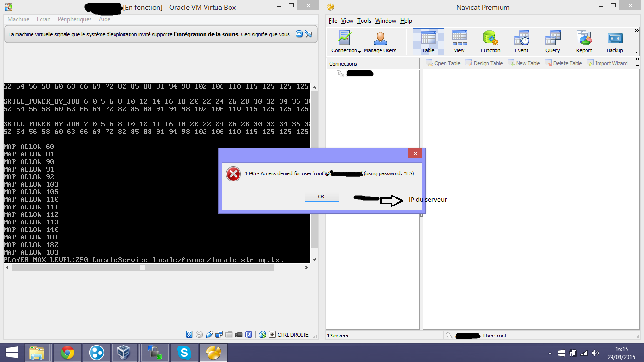Open the Tools menu in Navicat
Viewport: 644px width, 362px height.
(x=364, y=21)
